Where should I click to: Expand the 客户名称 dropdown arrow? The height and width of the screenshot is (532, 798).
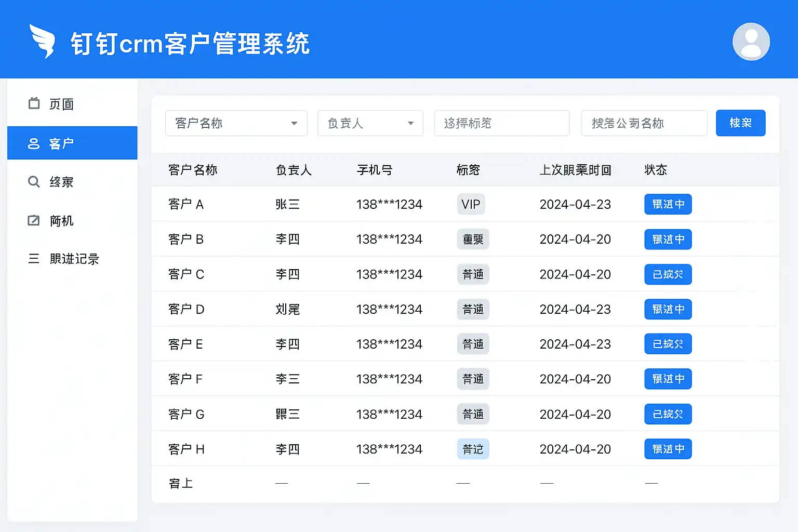click(x=294, y=123)
